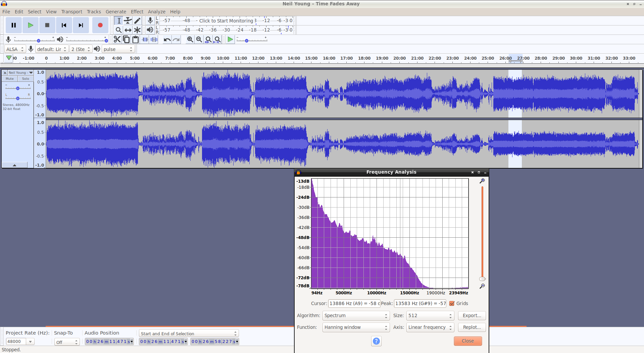Open the Size 512 dropdown
The image size is (644, 353).
(430, 315)
